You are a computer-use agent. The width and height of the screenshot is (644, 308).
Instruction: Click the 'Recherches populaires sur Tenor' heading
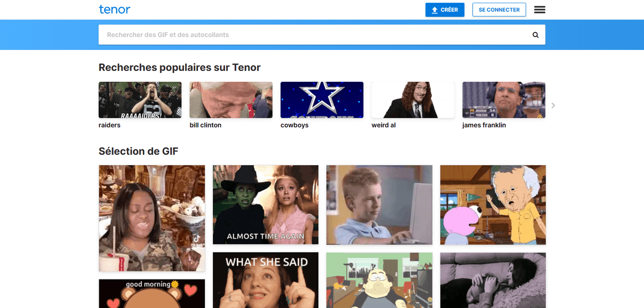pyautogui.click(x=180, y=67)
